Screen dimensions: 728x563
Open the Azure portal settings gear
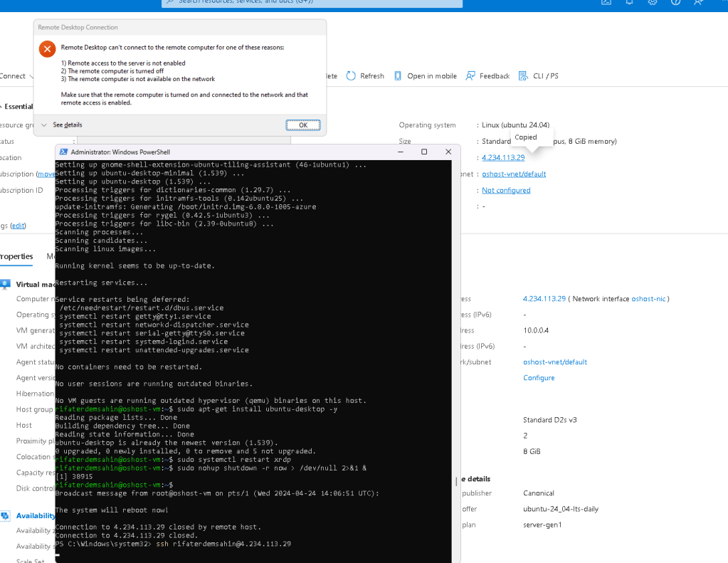(653, 2)
